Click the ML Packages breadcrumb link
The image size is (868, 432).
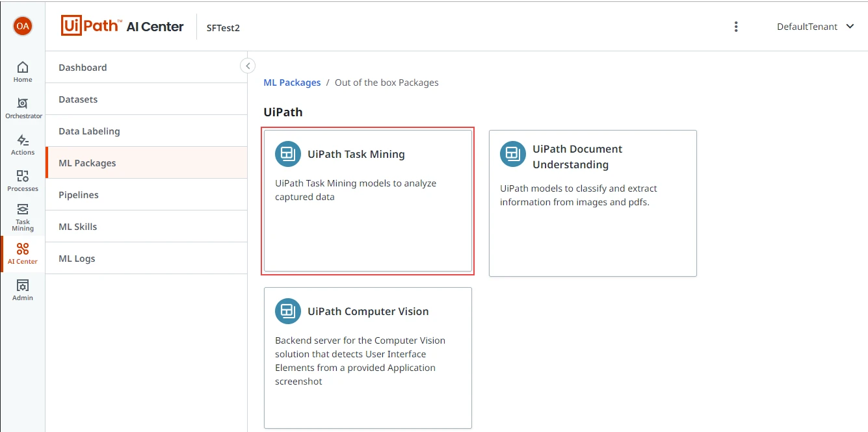(x=292, y=83)
